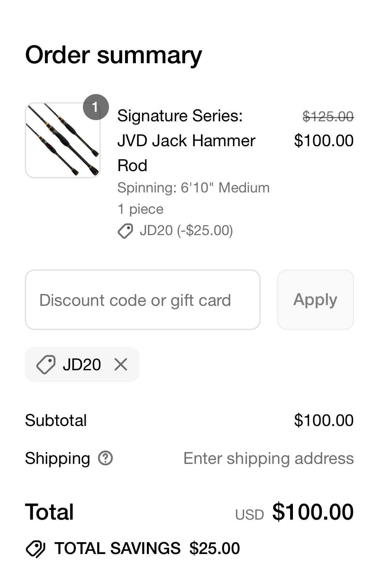Remove the JD20 discount code
This screenshot has width=379, height=588.
pos(121,364)
